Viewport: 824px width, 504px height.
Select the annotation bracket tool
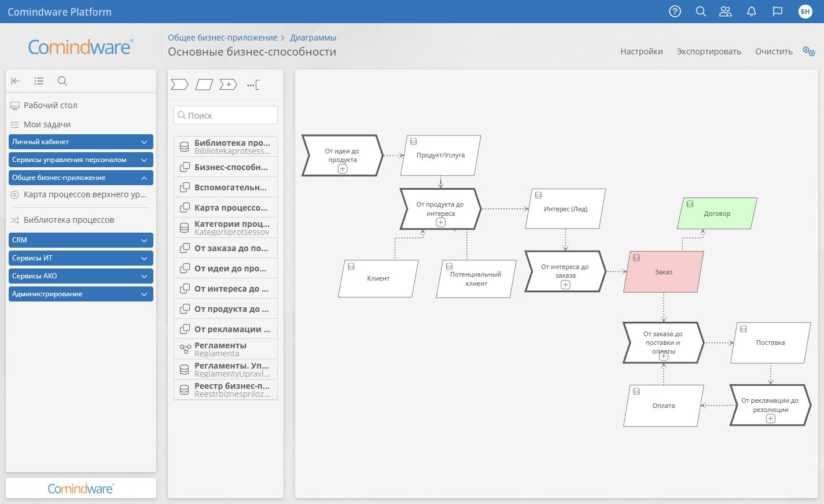pyautogui.click(x=253, y=85)
